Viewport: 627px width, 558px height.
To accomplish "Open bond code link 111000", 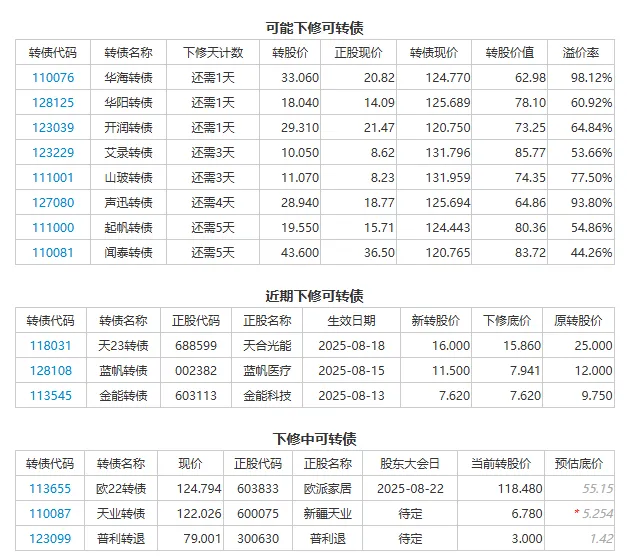I will (x=53, y=228).
